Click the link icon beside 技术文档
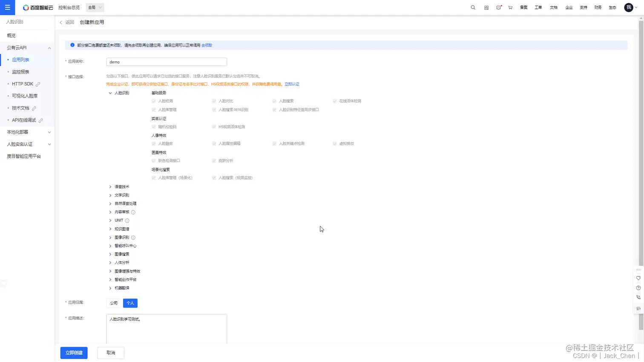Screen dimensions: 644x362 click(x=34, y=108)
